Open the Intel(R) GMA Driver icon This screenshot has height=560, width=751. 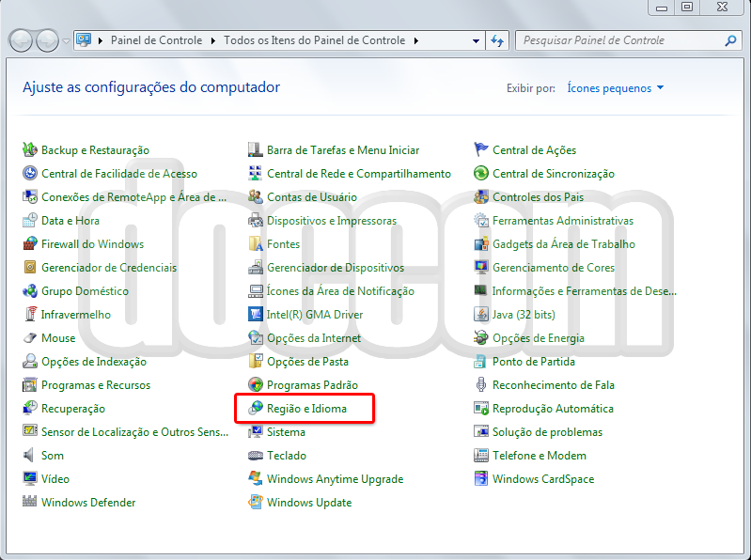click(x=256, y=314)
